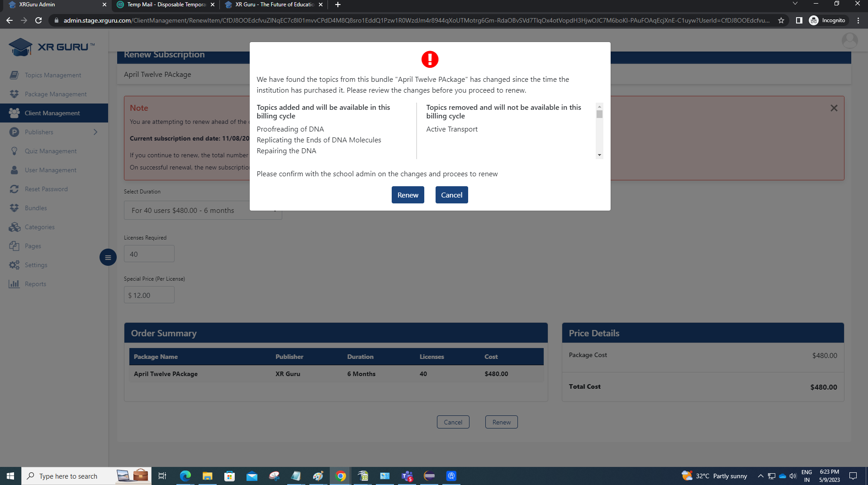
Task: Dismiss the Note alert with X
Action: click(x=834, y=108)
